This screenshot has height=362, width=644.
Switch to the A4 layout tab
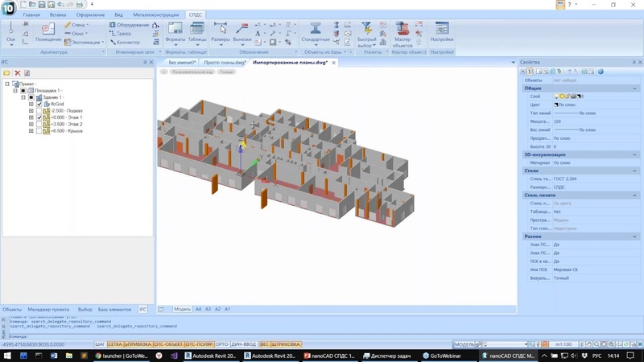tap(198, 309)
